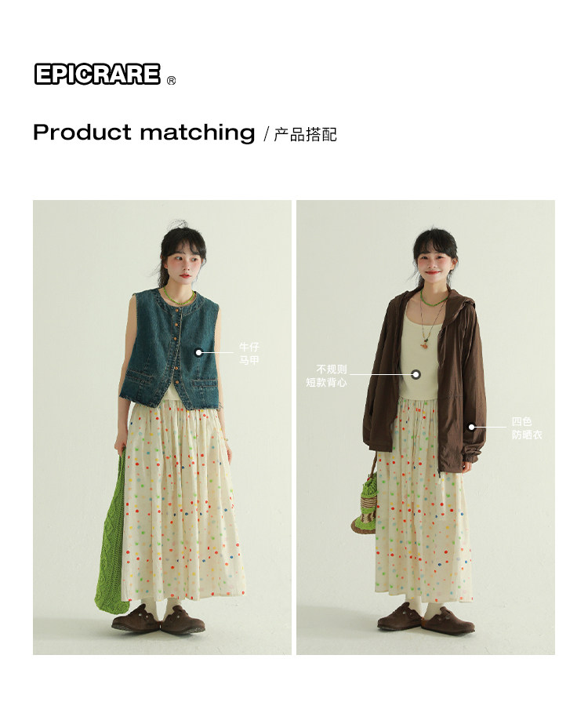Click the green bead necklace on the denim vest model
This screenshot has width=588, height=706.
tap(179, 297)
